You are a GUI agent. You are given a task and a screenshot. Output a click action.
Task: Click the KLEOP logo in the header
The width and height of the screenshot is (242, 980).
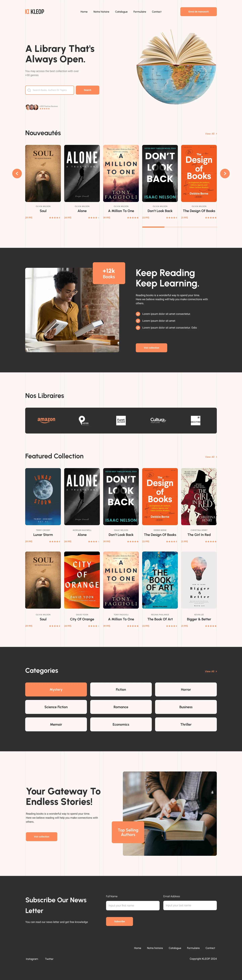point(35,12)
